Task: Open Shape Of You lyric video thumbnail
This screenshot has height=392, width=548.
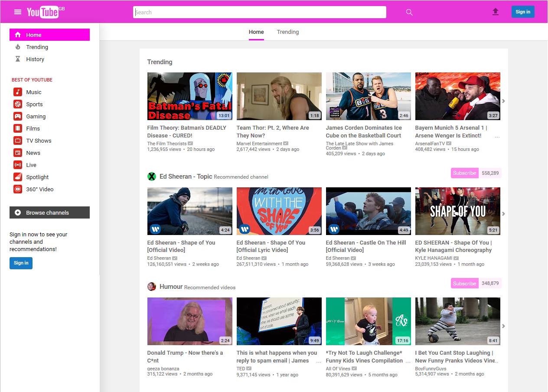Action: 279,211
